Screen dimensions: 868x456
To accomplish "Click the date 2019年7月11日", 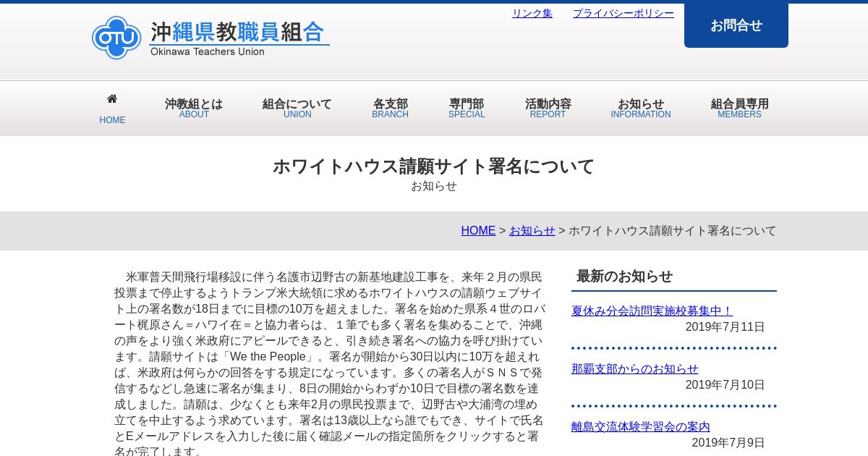I will coord(726,327).
